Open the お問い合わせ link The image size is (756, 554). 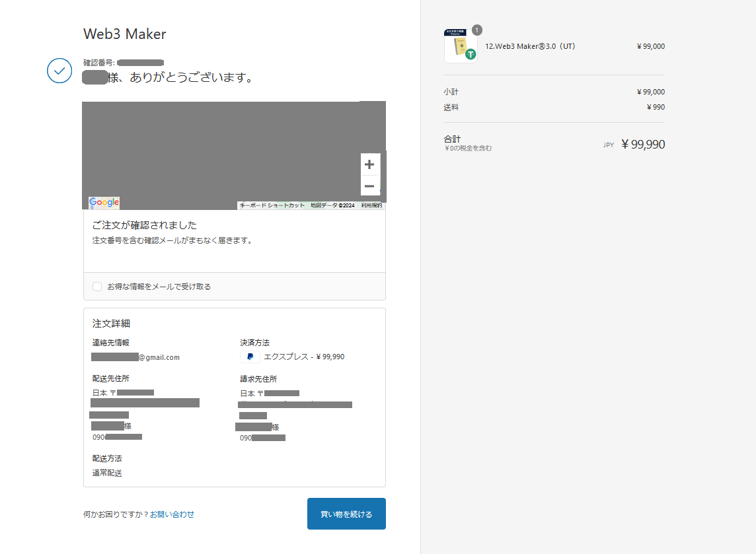(172, 514)
